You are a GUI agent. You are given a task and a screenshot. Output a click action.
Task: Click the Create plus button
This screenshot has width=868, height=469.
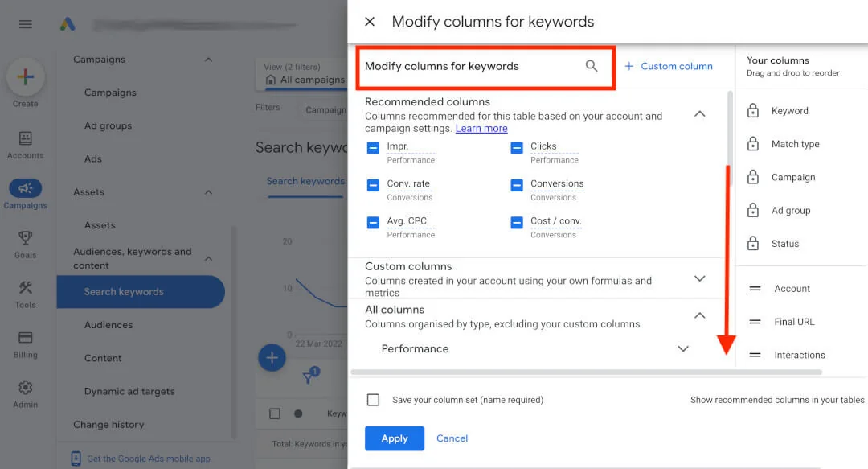(26, 77)
